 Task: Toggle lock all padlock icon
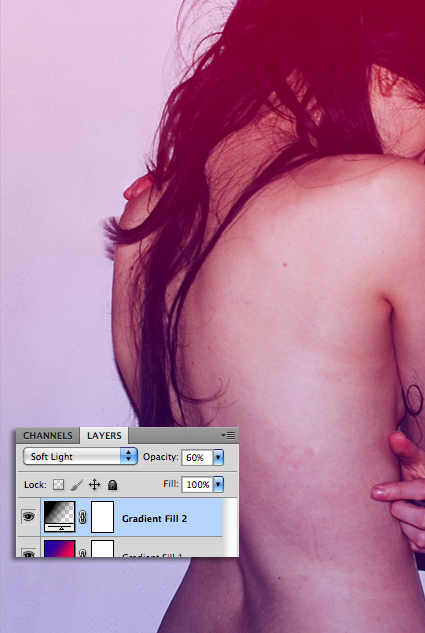coord(113,485)
